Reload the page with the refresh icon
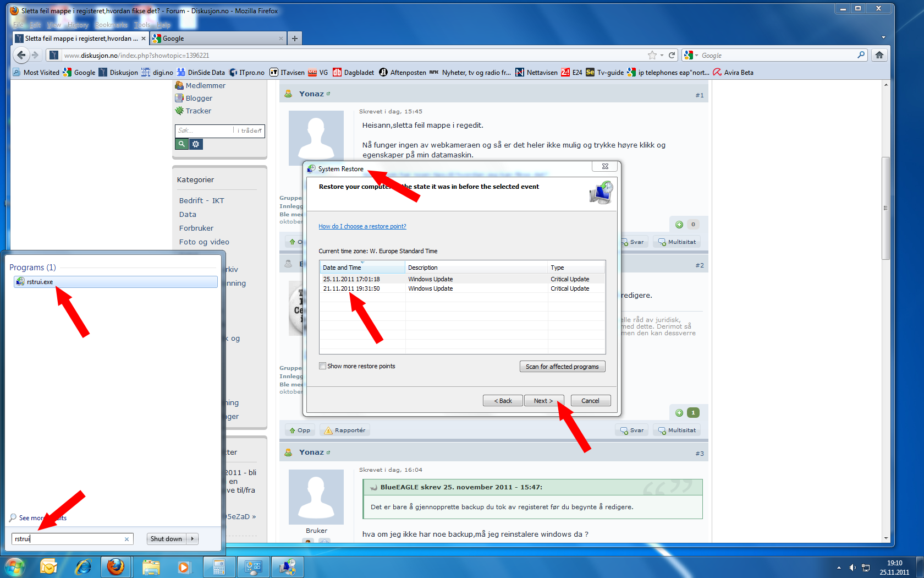The width and height of the screenshot is (924, 578). (672, 55)
